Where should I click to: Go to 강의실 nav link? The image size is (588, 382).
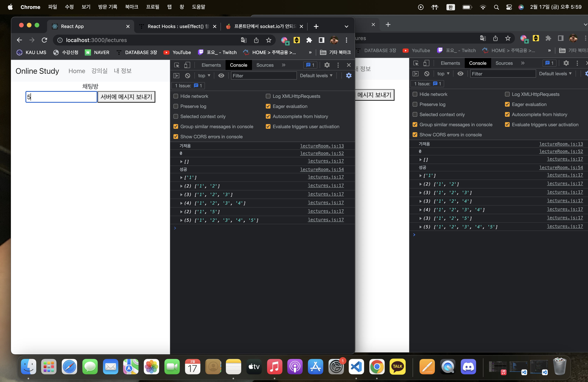(x=99, y=71)
